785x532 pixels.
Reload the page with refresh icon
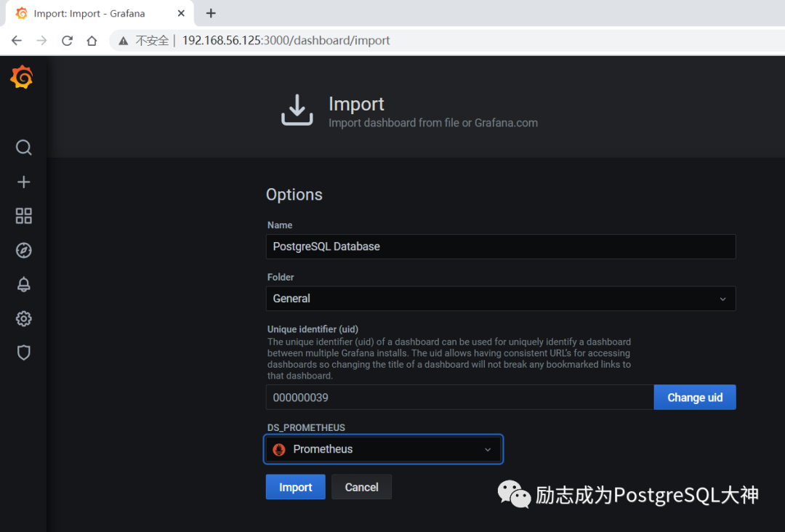67,41
